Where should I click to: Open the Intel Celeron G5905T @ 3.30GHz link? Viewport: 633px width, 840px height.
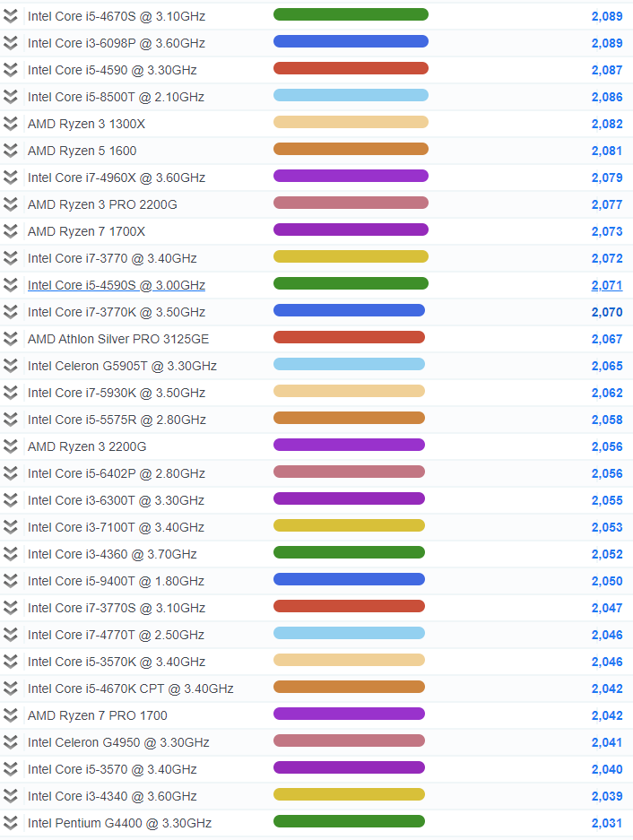point(122,366)
